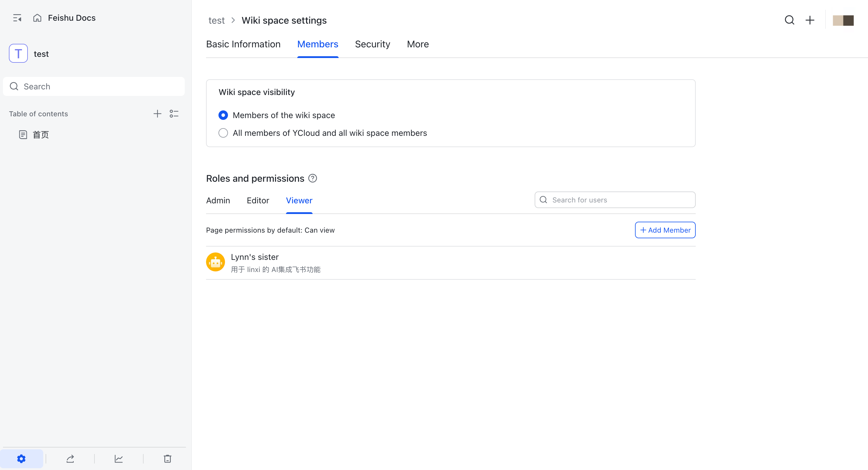This screenshot has height=470, width=868.
Task: Click the Lynn's sister member name
Action: coord(255,257)
